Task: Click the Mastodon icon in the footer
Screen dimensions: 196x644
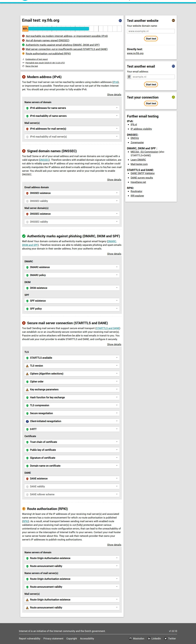Action: [x=130, y=638]
